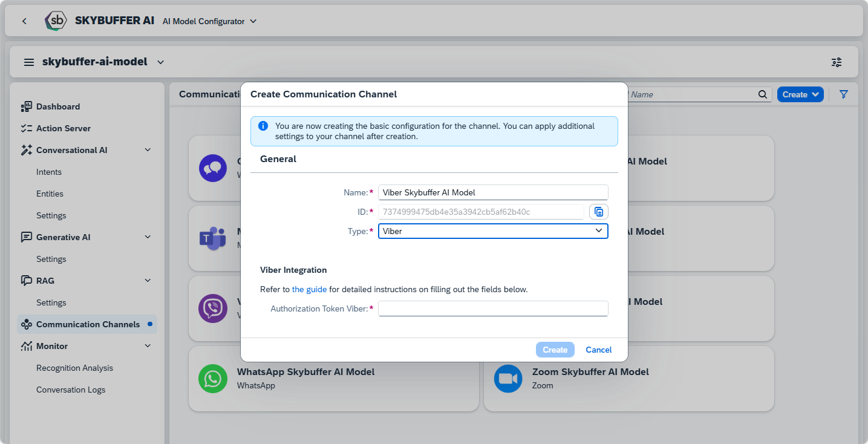Click the Action Server checklist icon
Viewport: 868px width, 444px height.
point(26,128)
